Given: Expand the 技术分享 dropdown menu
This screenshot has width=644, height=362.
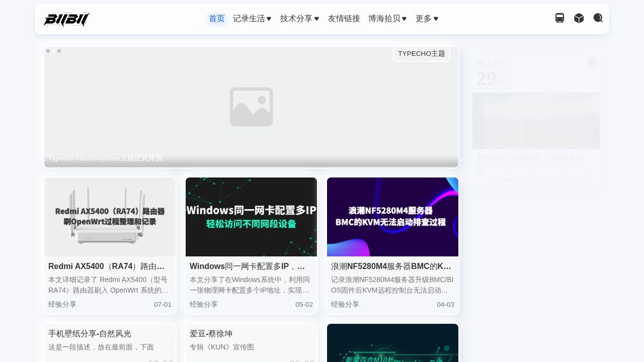Looking at the screenshot, I should click(299, 19).
